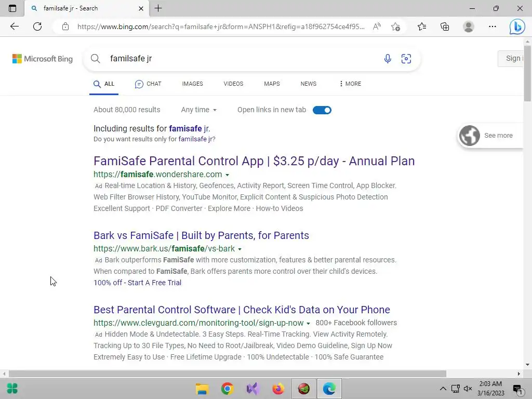Open https://famisafe.wondershare.com URL link

[x=158, y=174]
